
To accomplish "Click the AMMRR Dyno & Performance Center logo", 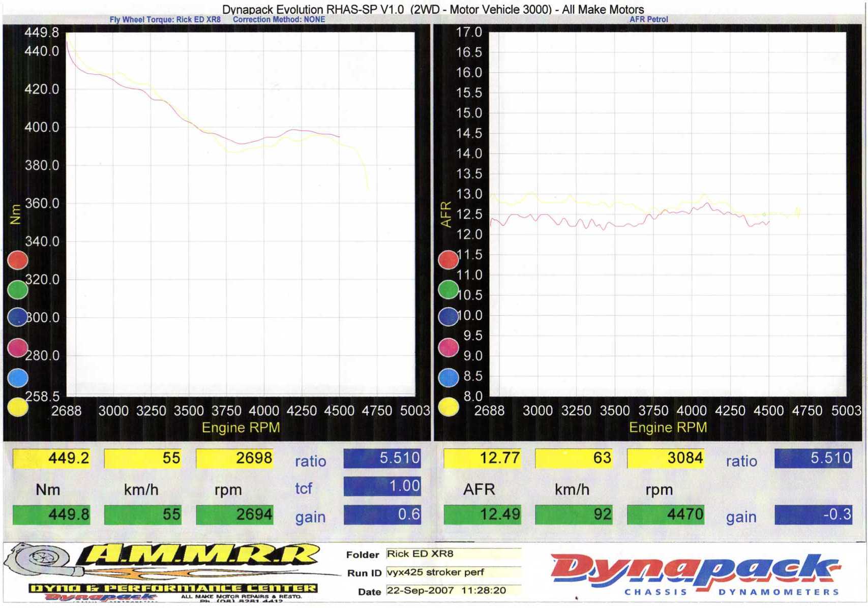I will tap(168, 572).
